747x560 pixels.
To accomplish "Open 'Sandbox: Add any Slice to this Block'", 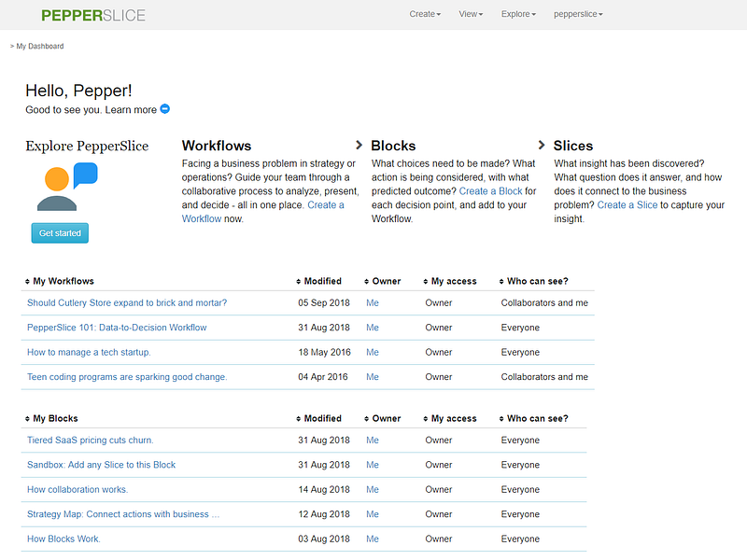I will tap(101, 465).
